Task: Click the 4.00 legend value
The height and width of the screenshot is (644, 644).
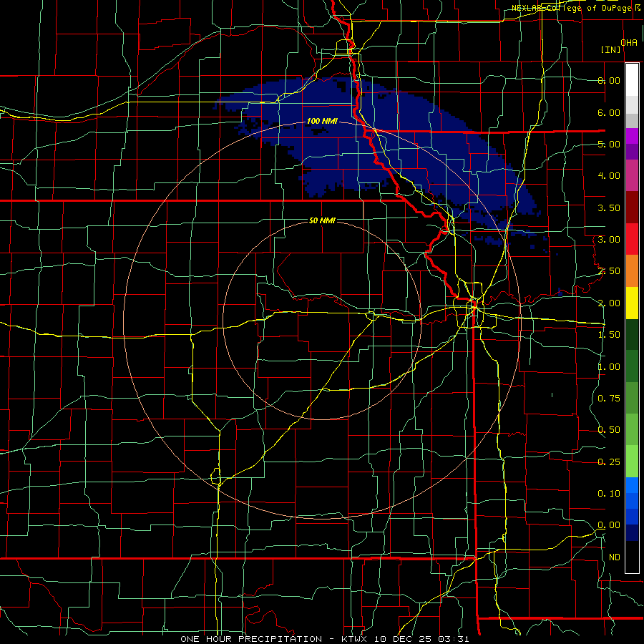Action: click(x=609, y=176)
